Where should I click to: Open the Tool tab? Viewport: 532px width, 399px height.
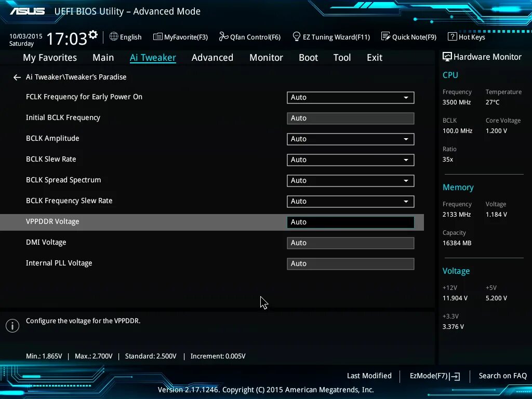342,58
